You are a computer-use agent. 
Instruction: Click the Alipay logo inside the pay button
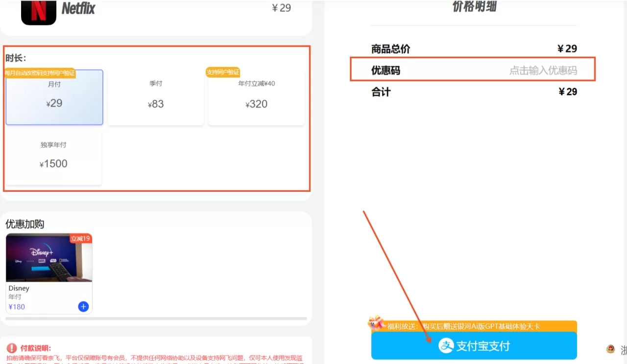[x=446, y=346]
